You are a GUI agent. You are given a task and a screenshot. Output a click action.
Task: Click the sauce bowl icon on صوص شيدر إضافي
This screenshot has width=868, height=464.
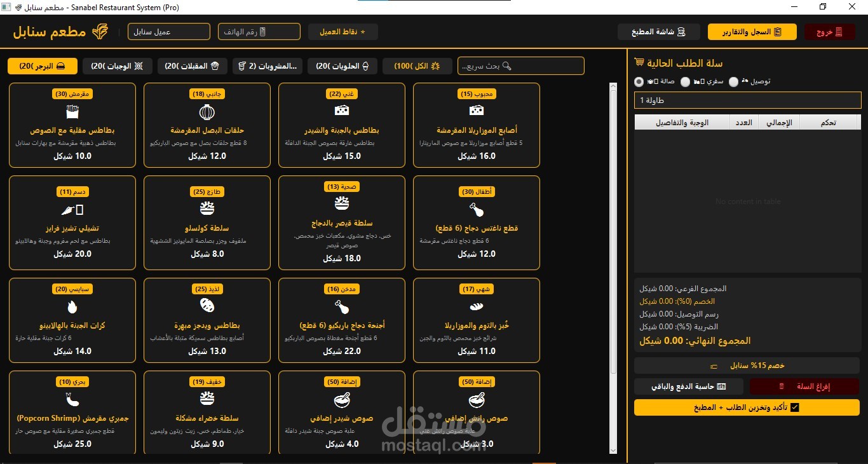[x=342, y=400]
